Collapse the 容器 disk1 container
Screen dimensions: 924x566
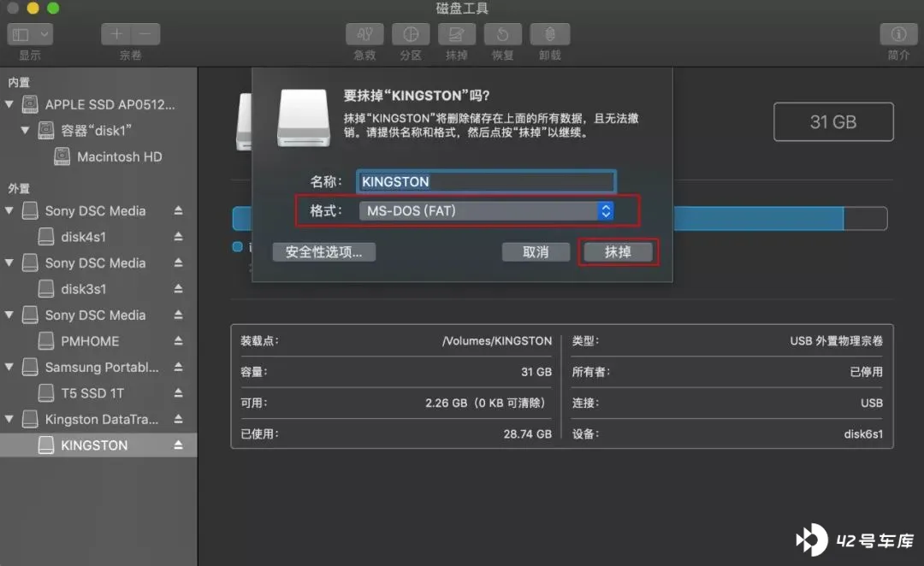point(26,130)
